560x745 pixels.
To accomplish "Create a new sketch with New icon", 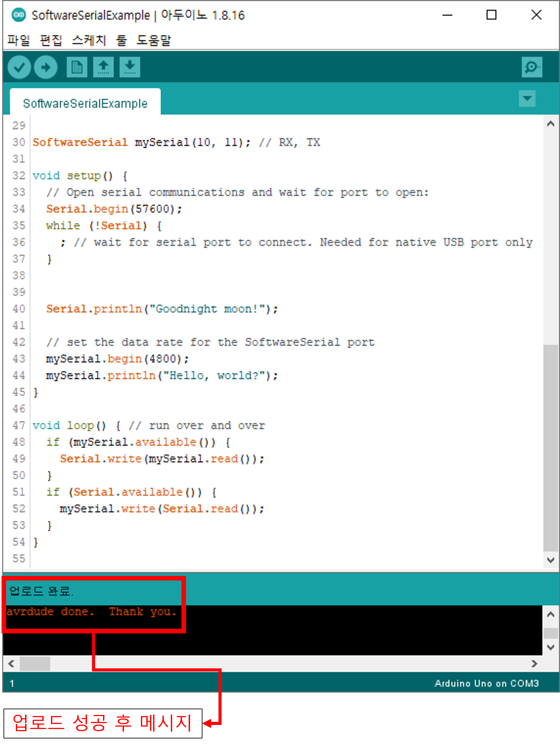I will pyautogui.click(x=77, y=67).
